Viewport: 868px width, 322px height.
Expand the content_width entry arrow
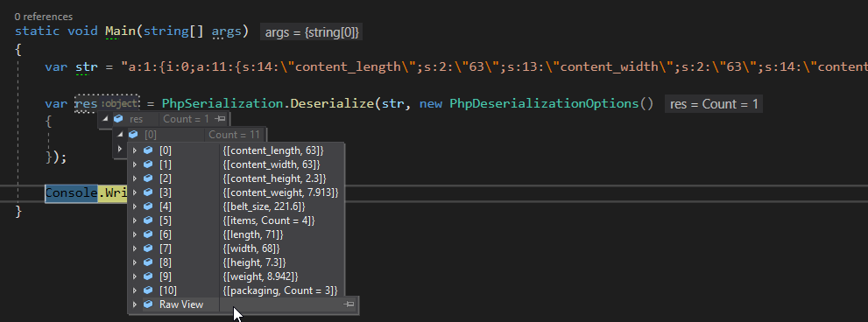coord(135,164)
